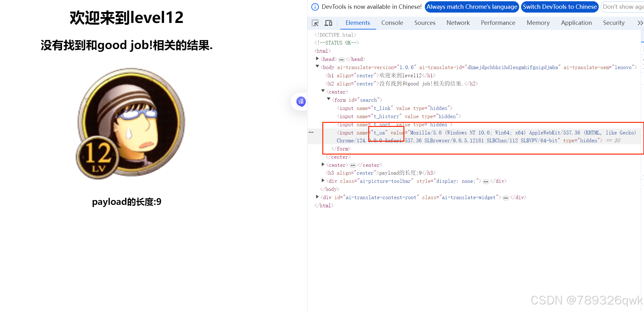644x311 pixels.
Task: Click Switch DevTools to Chinese button
Action: click(560, 7)
